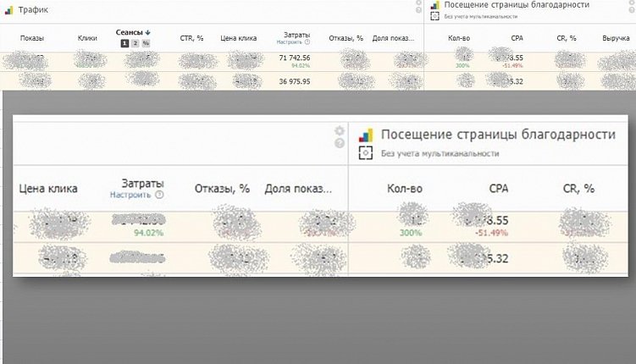This screenshot has width=636, height=364.
Task: Click the Сеансы sort arrow
Action: point(147,32)
